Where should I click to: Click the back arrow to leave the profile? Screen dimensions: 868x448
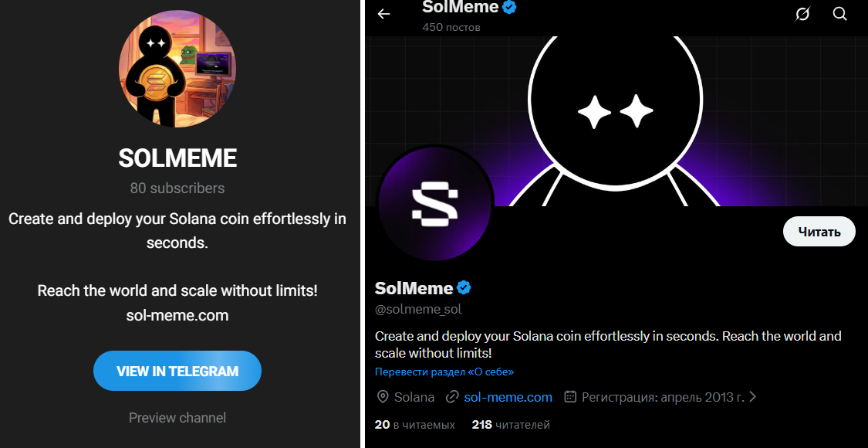click(x=383, y=13)
